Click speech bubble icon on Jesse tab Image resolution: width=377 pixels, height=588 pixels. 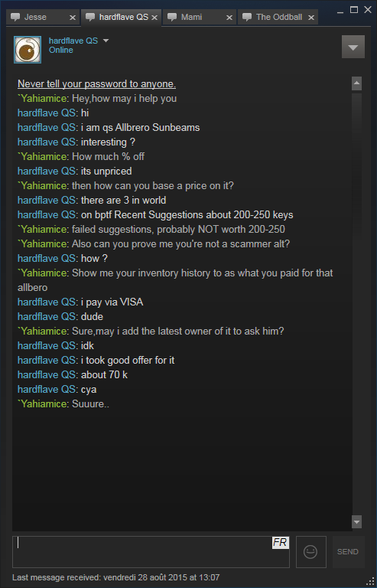coord(15,17)
